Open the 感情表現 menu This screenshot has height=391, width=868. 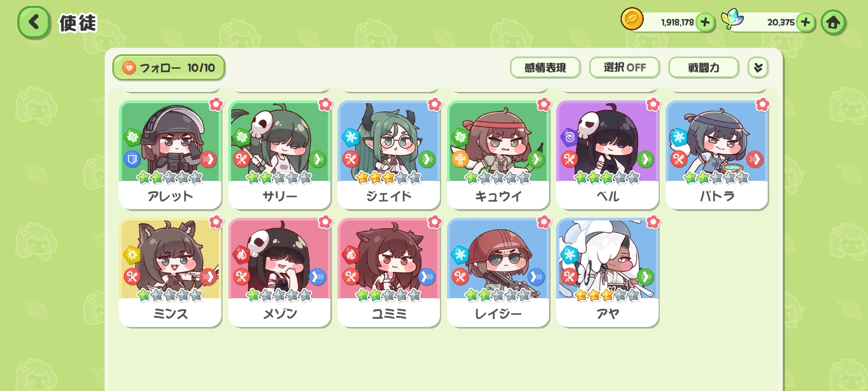[545, 67]
